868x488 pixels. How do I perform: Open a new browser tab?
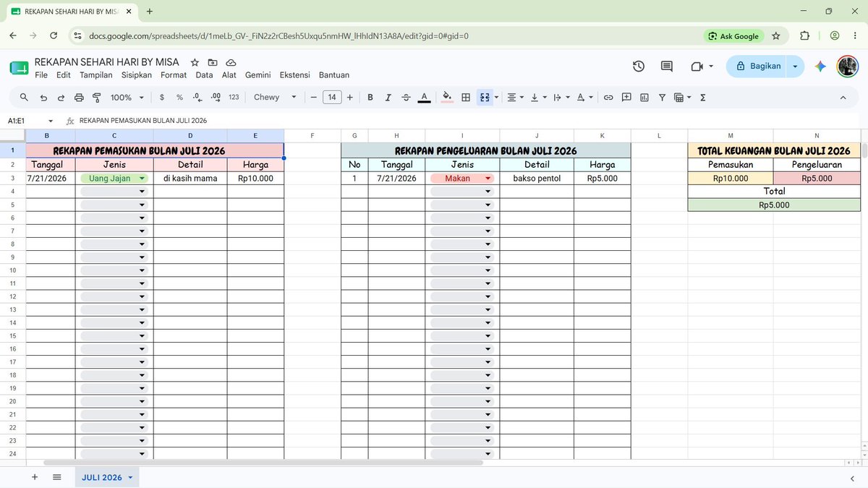150,12
